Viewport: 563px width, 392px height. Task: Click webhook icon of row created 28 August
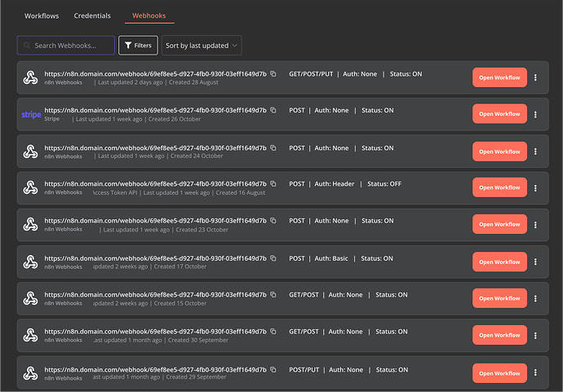(x=30, y=77)
